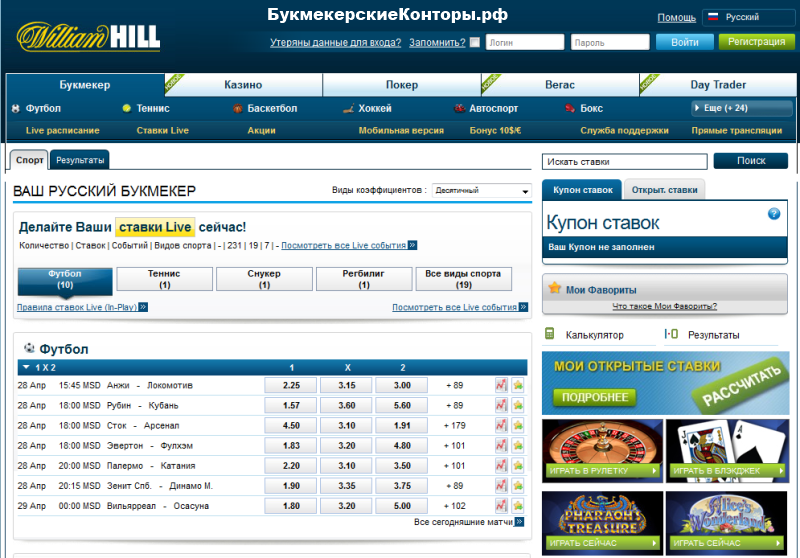The height and width of the screenshot is (558, 800).
Task: Open the Русский language dropdown
Action: point(748,17)
